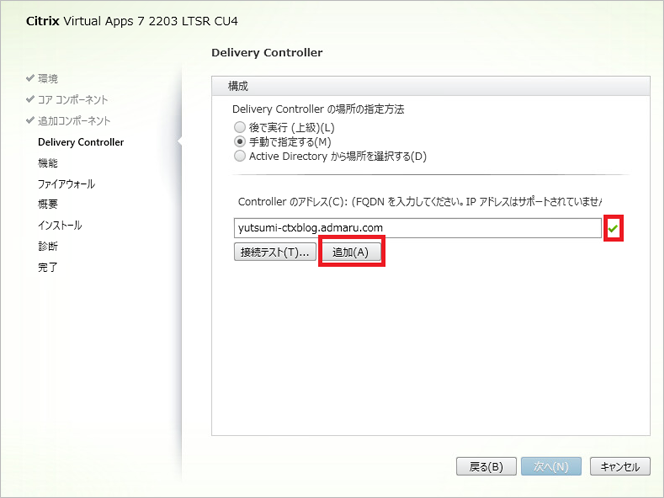
Task: Click the 追加(A) button
Action: 351,252
